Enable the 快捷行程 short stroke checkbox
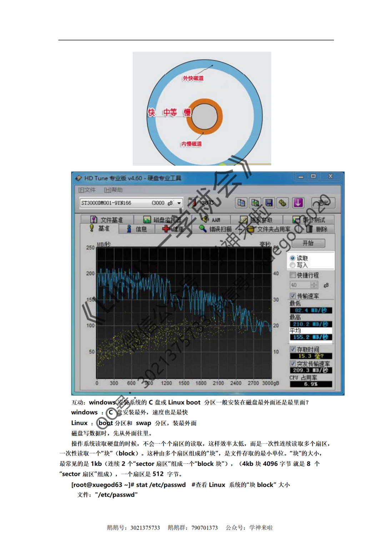The height and width of the screenshot is (555, 392). 293,275
